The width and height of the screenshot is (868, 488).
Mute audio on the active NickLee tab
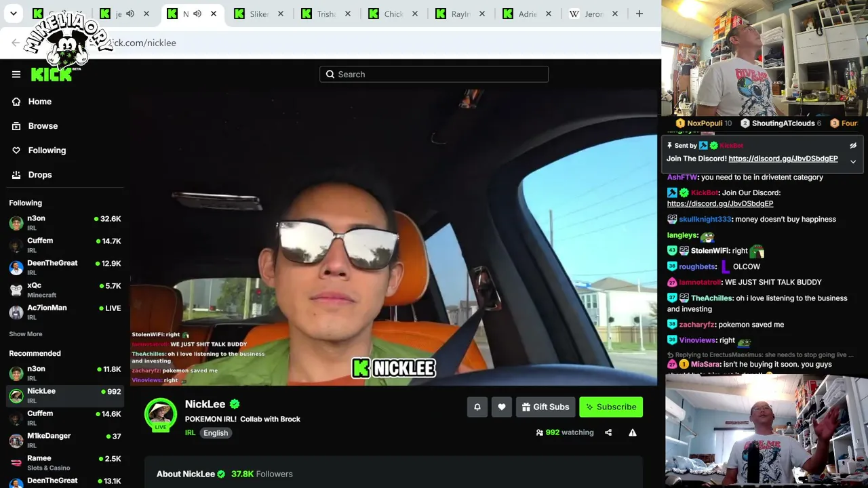pos(197,14)
